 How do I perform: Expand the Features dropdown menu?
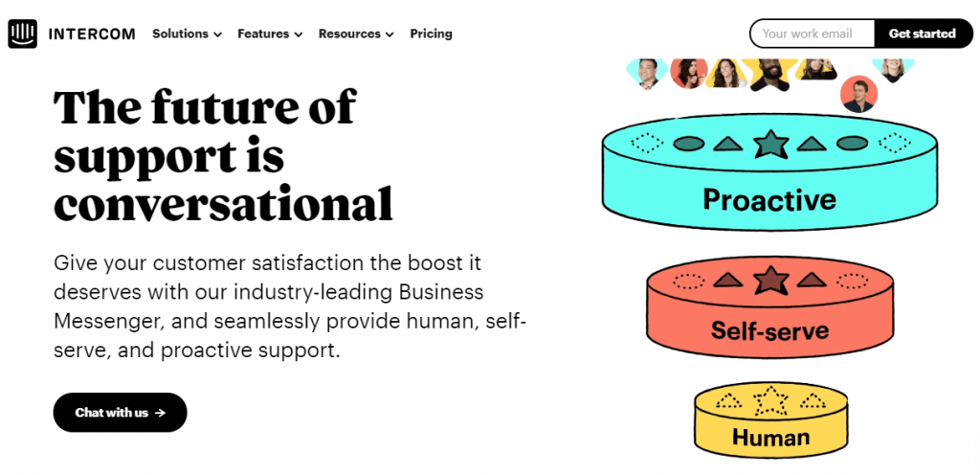(270, 34)
